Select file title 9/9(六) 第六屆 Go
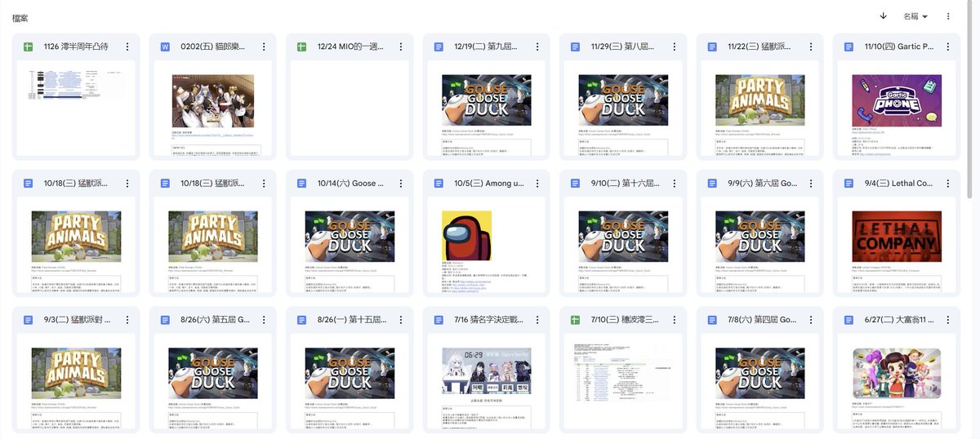The height and width of the screenshot is (439, 980). point(761,184)
